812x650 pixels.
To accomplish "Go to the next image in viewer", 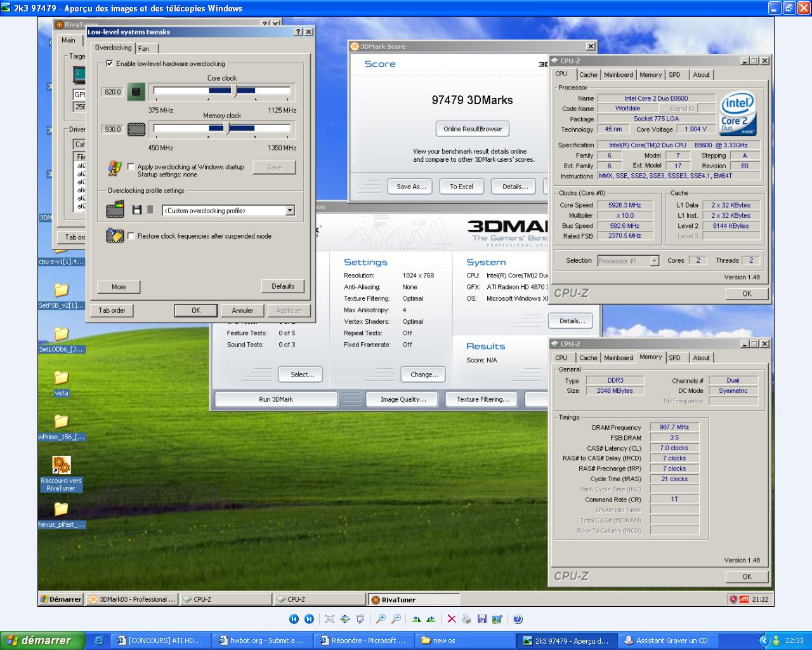I will [x=309, y=619].
